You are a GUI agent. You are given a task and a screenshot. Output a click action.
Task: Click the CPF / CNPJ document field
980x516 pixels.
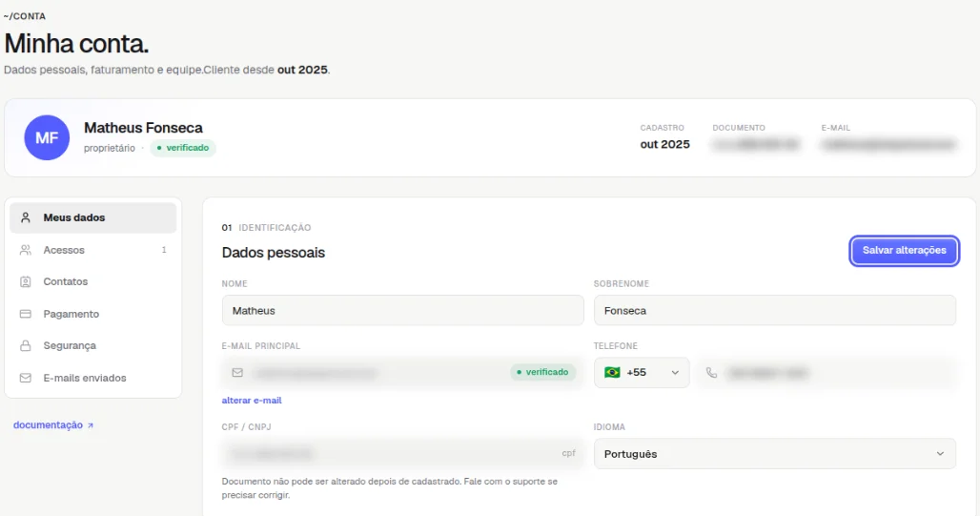tap(402, 454)
